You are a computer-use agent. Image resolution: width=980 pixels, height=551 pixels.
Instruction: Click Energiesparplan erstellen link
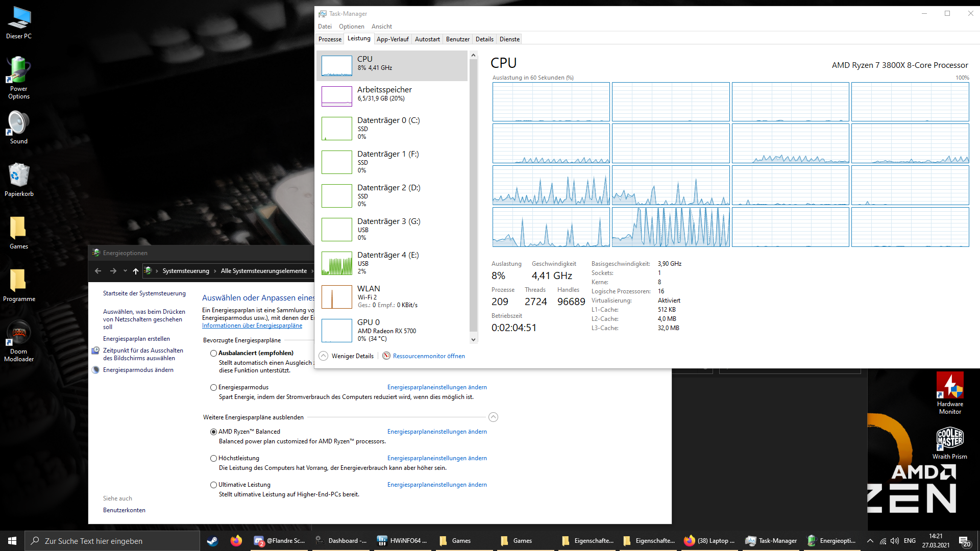point(136,339)
